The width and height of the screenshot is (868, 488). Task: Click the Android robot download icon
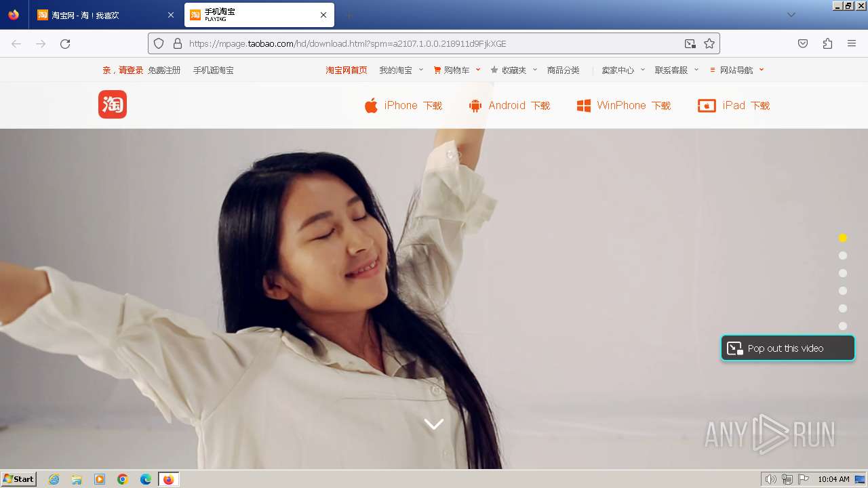(x=475, y=106)
